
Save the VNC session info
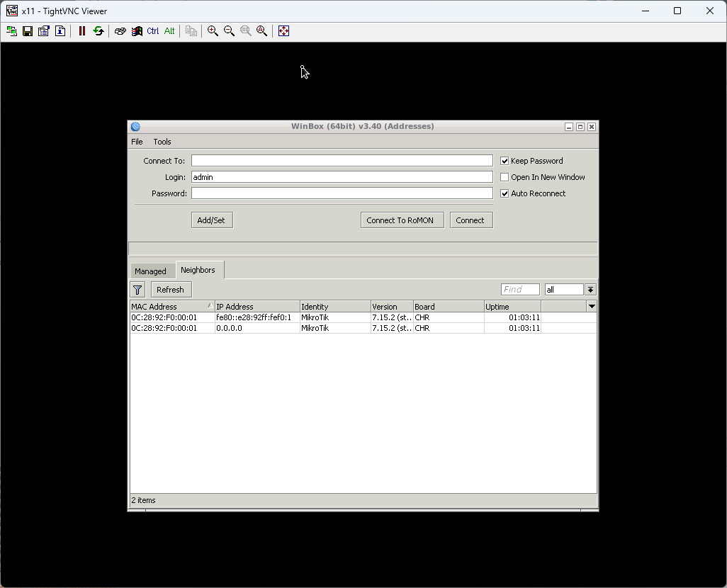[x=27, y=30]
